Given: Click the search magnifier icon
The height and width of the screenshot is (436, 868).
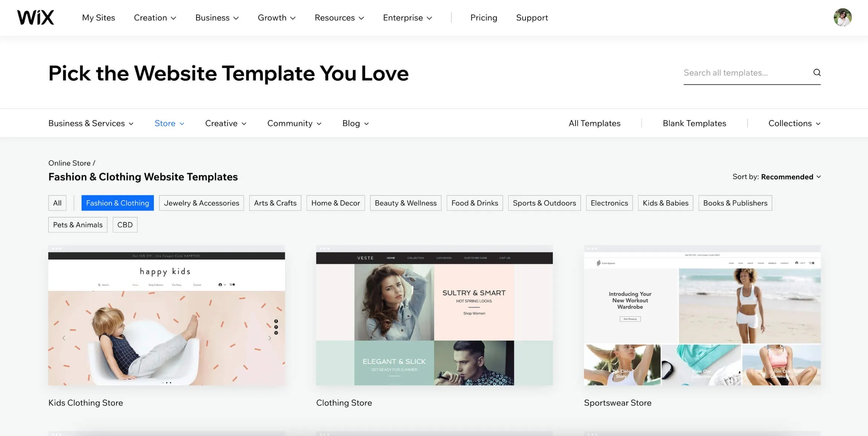Looking at the screenshot, I should [x=816, y=73].
